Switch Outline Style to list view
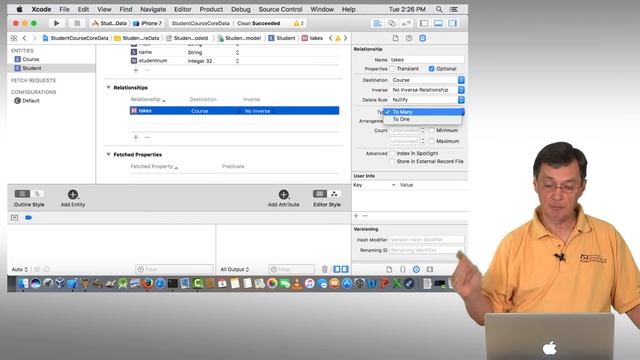Screen dimensions: 640x360 pyautogui.click(x=22, y=194)
